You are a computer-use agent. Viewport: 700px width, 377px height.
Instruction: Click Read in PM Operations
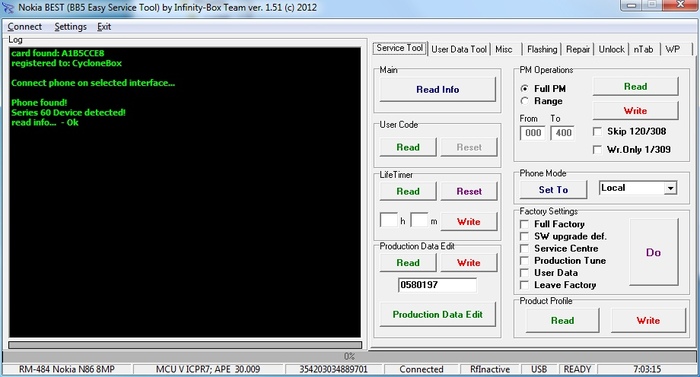(635, 87)
